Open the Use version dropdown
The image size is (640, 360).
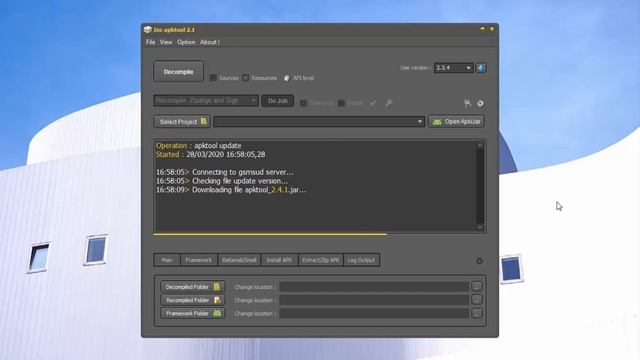click(453, 68)
